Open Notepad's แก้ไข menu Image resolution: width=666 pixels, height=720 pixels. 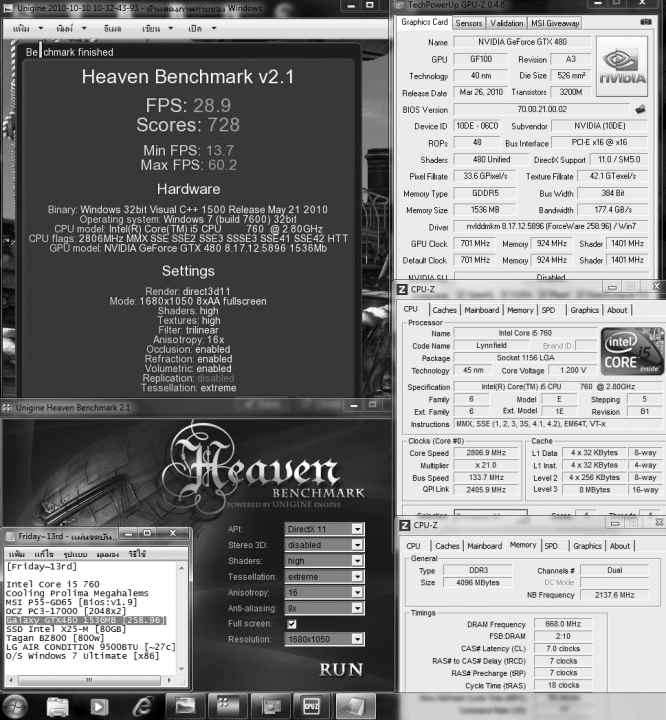coord(44,554)
